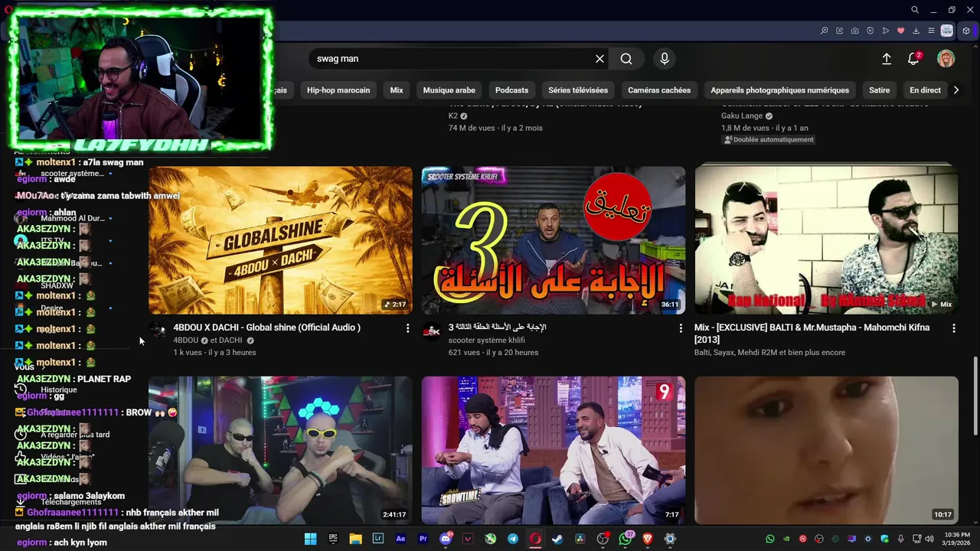Select the 'Satire' filter chip
Viewport: 980px width, 551px height.
pos(880,90)
